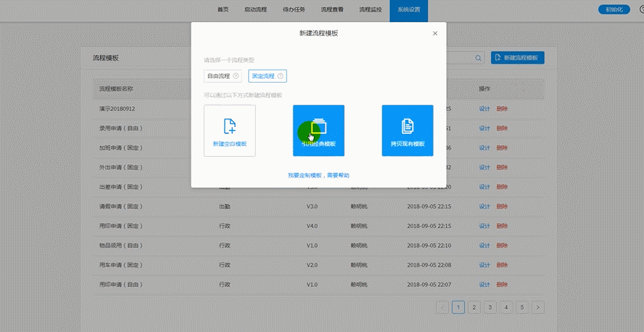The width and height of the screenshot is (644, 332).
Task: Open the 首页 menu item
Action: pos(223,9)
